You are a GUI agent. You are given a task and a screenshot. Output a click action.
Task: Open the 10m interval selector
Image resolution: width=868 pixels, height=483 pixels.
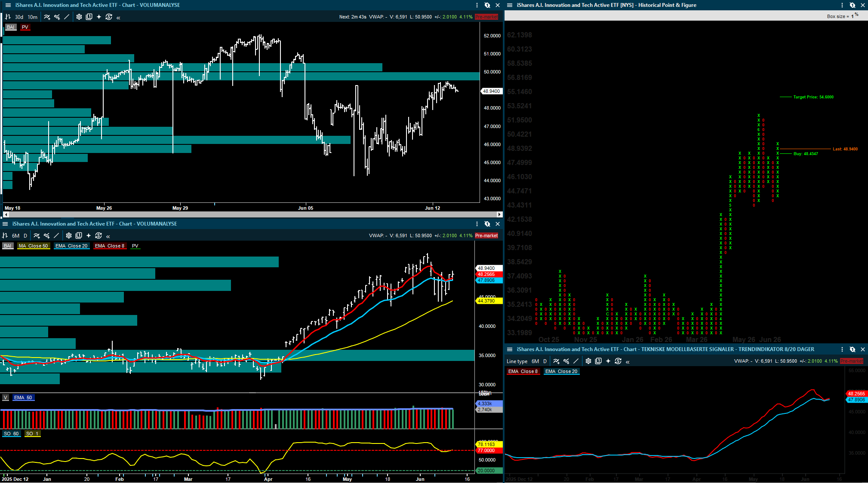(33, 17)
